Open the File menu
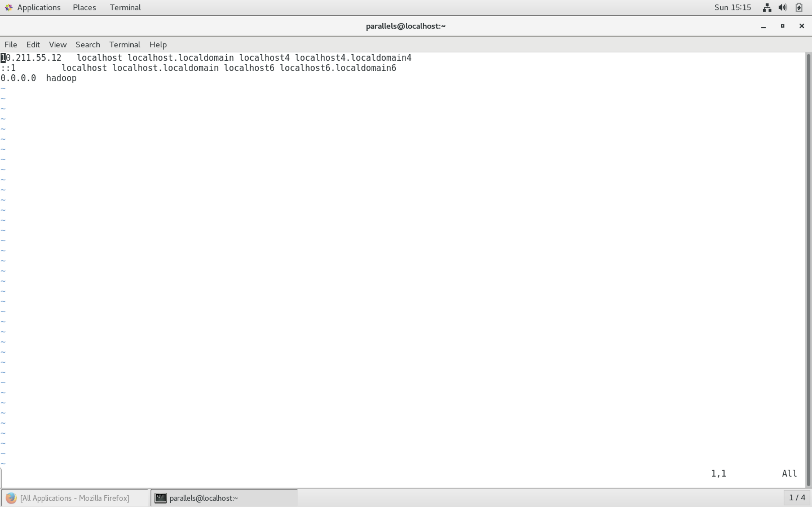This screenshot has width=812, height=507. (10, 44)
